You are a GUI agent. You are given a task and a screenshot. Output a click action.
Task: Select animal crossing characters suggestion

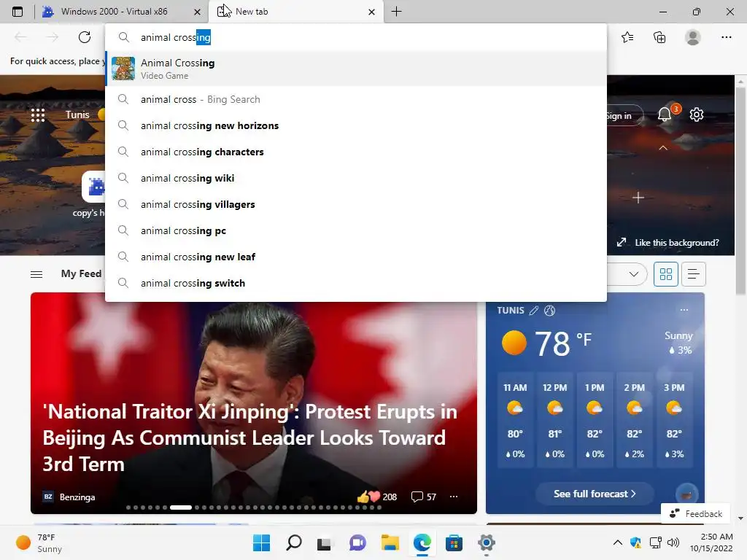356,152
